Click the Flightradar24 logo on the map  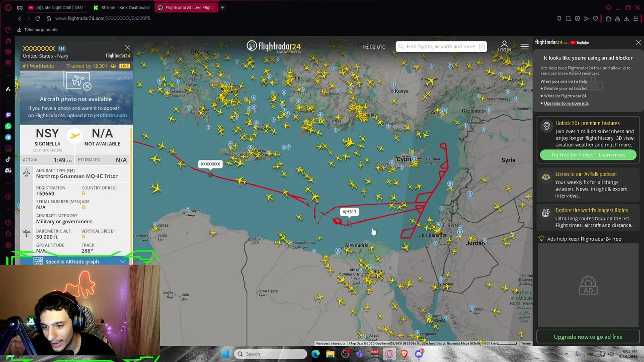(x=274, y=47)
